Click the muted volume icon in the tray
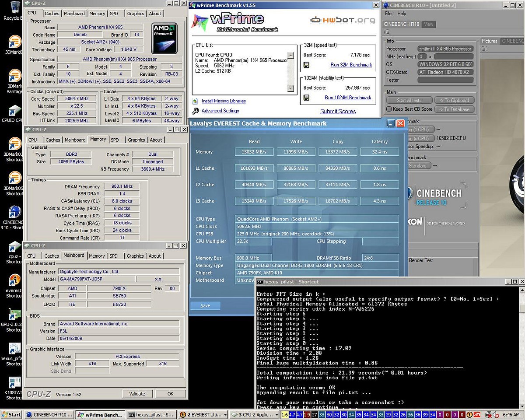This screenshot has height=420, width=525. click(496, 414)
